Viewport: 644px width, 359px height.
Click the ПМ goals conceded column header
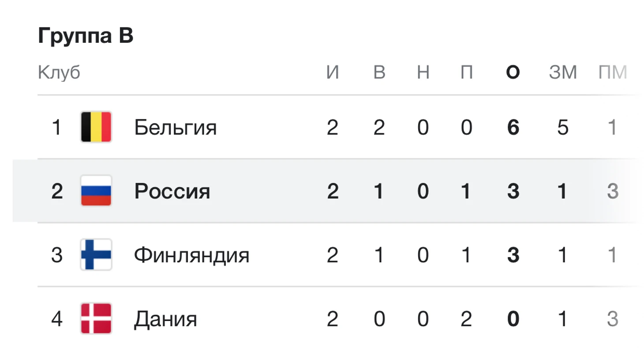(613, 72)
